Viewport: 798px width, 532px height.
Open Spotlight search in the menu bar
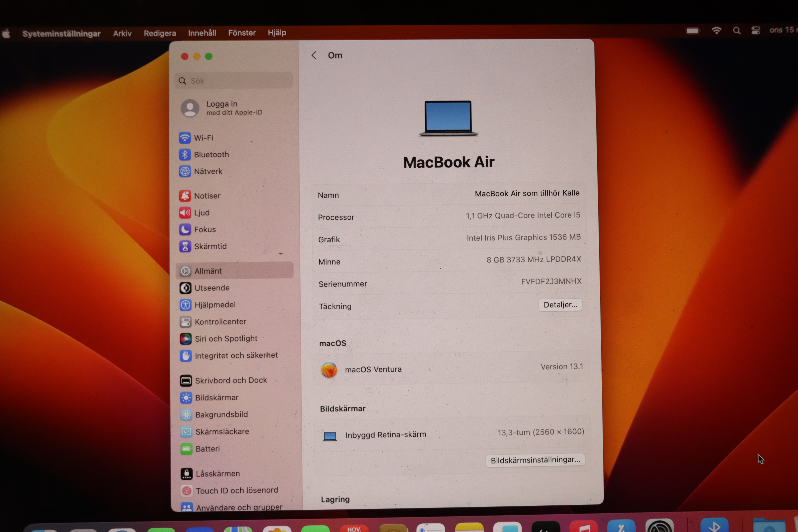pyautogui.click(x=736, y=31)
